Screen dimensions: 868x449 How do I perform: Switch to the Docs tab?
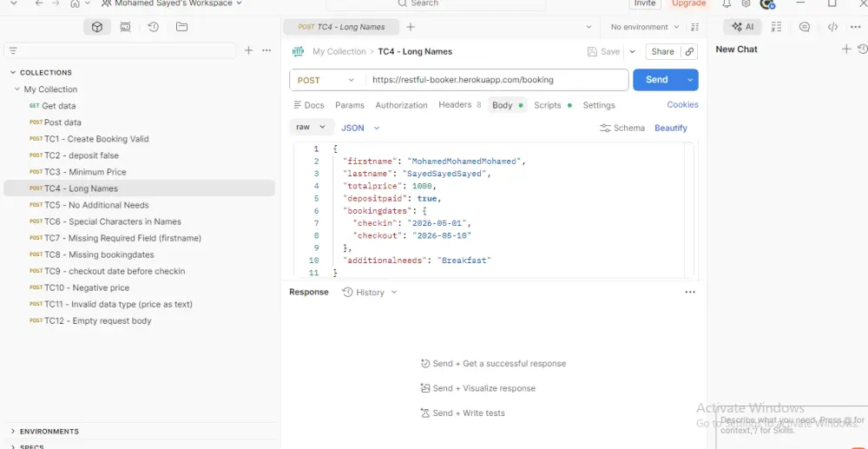coord(308,105)
